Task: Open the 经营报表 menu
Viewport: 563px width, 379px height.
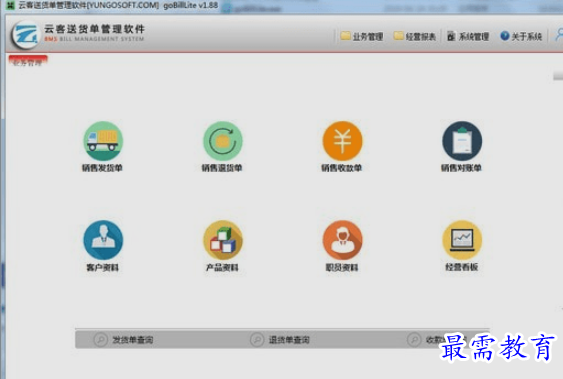Action: [x=415, y=36]
